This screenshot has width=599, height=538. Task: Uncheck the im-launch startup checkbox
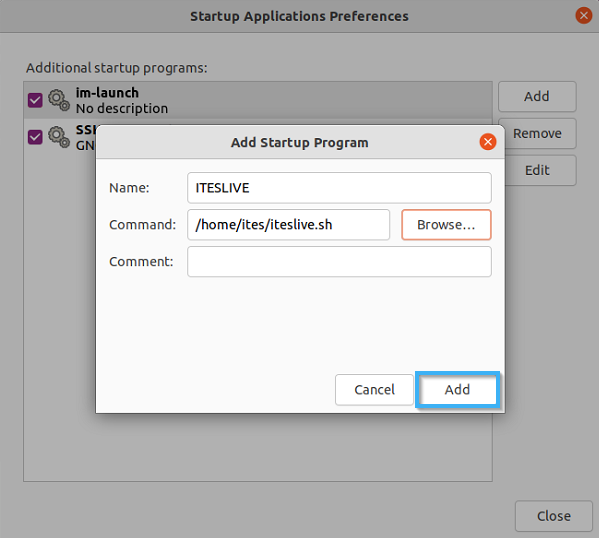[x=35, y=100]
